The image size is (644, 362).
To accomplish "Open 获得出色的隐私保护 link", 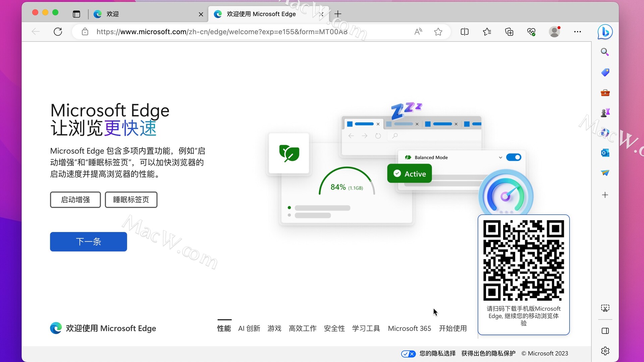I will 488,354.
